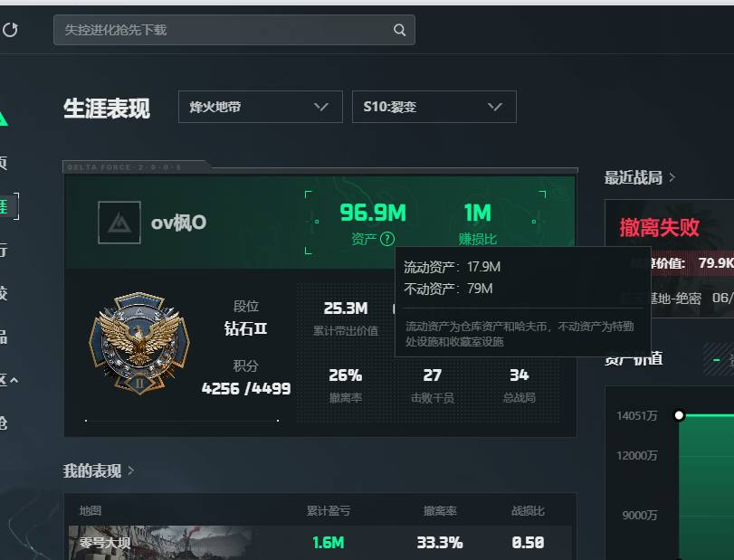Click the 生涯表现 page title
734x560 pixels.
pos(107,108)
